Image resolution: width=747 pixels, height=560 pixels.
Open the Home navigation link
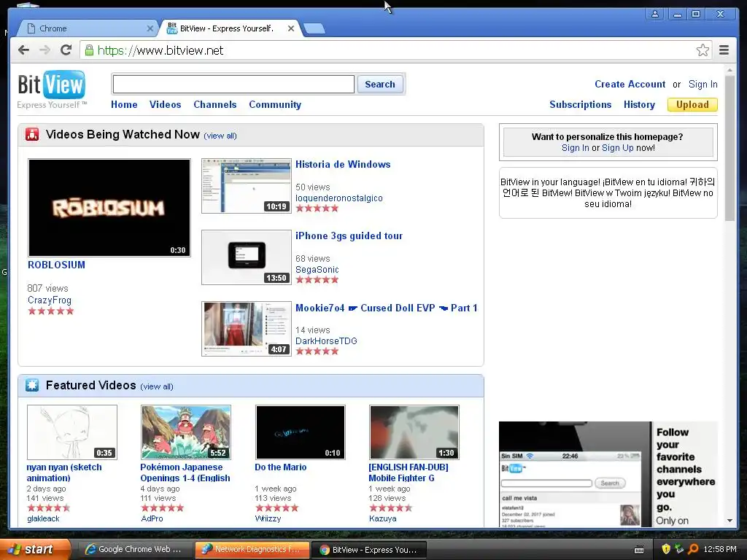124,104
